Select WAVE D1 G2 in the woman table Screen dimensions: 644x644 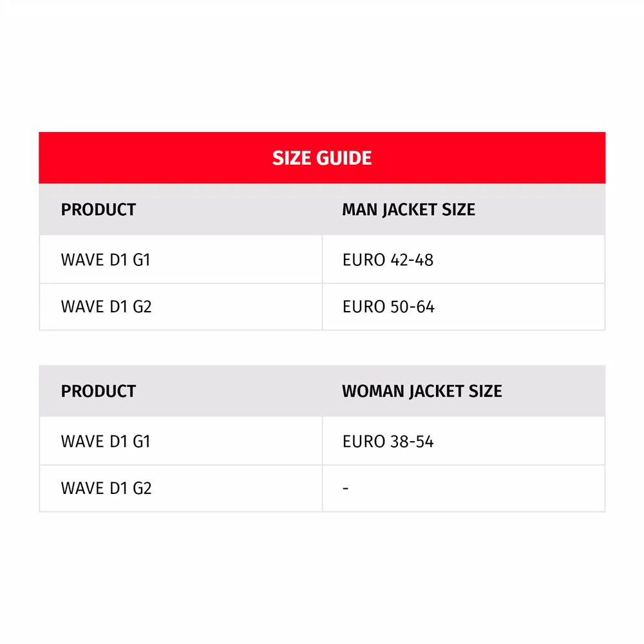(106, 488)
